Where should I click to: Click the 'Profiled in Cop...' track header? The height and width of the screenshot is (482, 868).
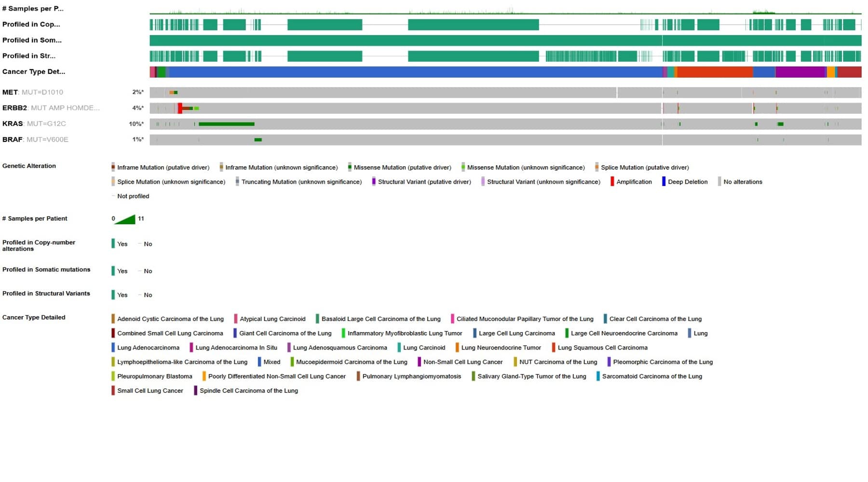point(31,25)
